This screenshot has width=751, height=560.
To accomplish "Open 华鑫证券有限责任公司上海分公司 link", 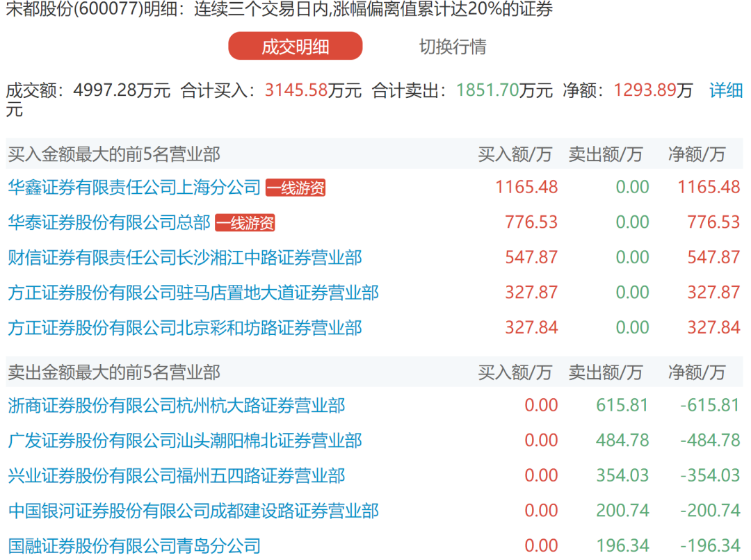I will (x=134, y=187).
